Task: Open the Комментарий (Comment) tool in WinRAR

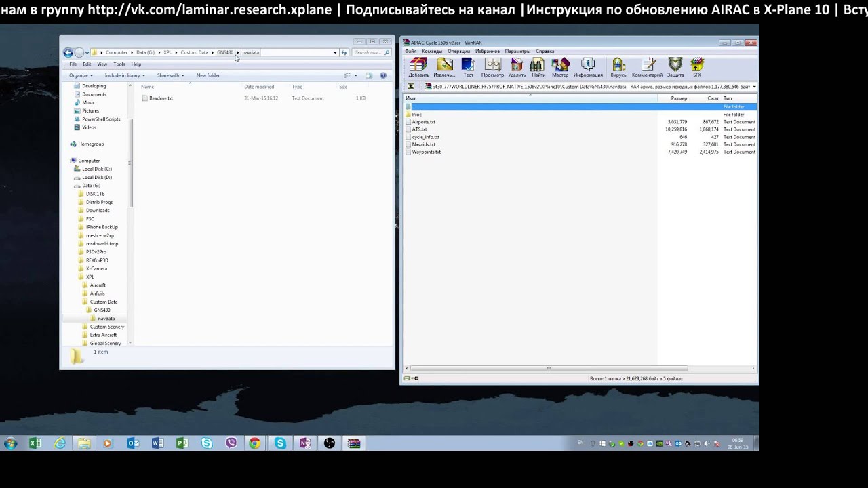Action: pyautogui.click(x=648, y=67)
